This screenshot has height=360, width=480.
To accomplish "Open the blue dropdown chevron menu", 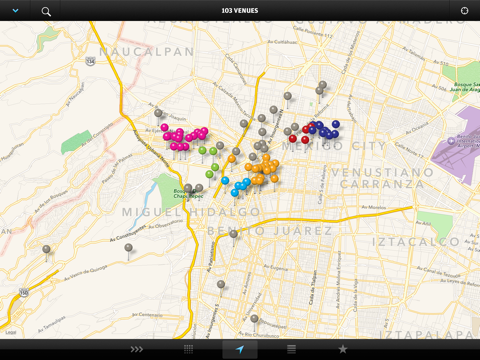I will click(x=15, y=11).
